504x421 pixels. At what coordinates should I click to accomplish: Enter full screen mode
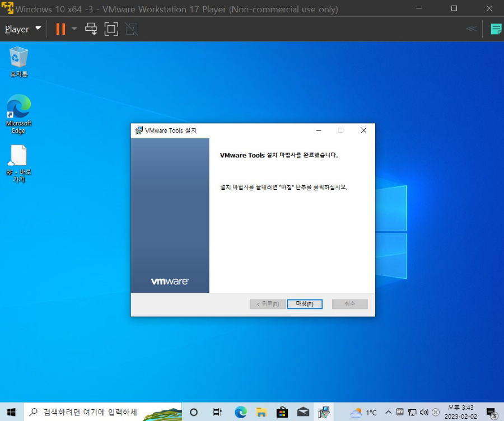pyautogui.click(x=111, y=29)
